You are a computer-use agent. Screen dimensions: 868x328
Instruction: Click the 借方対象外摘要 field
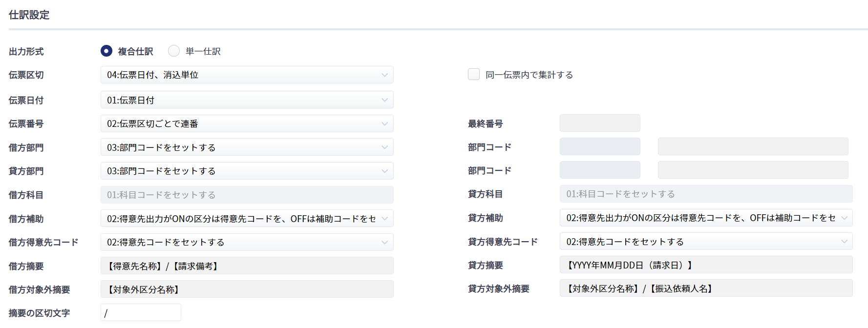[x=247, y=289]
